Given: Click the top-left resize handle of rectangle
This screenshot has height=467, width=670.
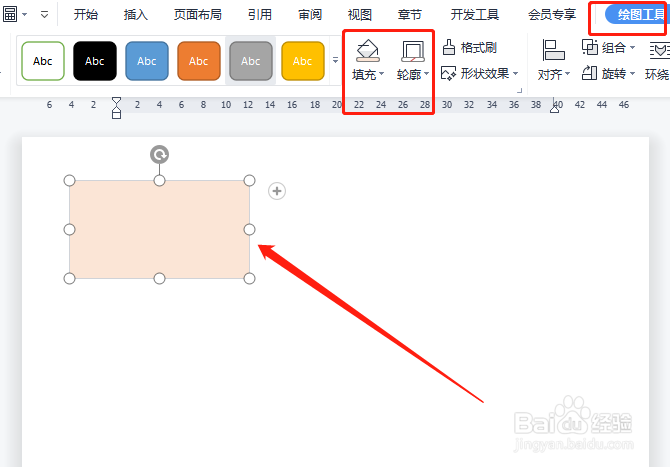Looking at the screenshot, I should click(x=69, y=180).
